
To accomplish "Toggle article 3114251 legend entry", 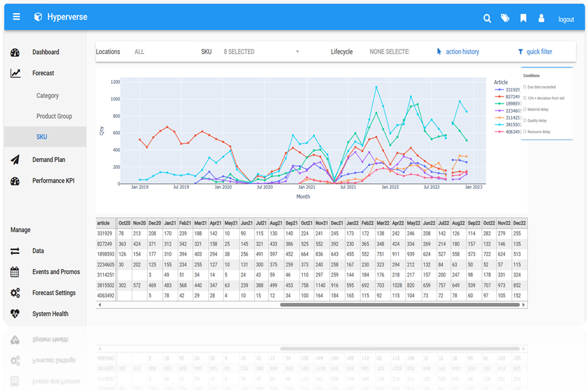I will coord(508,118).
